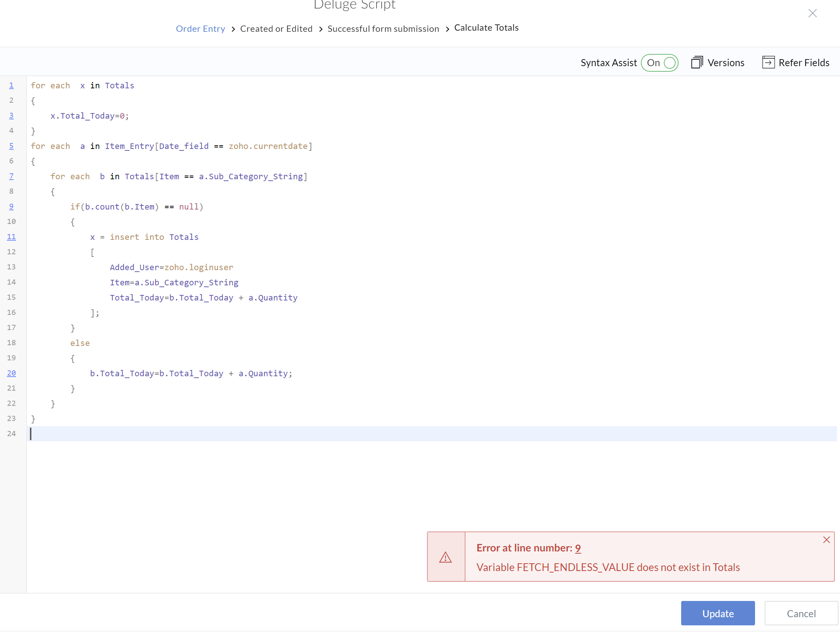Click line number 5 in gutter
This screenshot has height=632, width=840.
tap(11, 146)
